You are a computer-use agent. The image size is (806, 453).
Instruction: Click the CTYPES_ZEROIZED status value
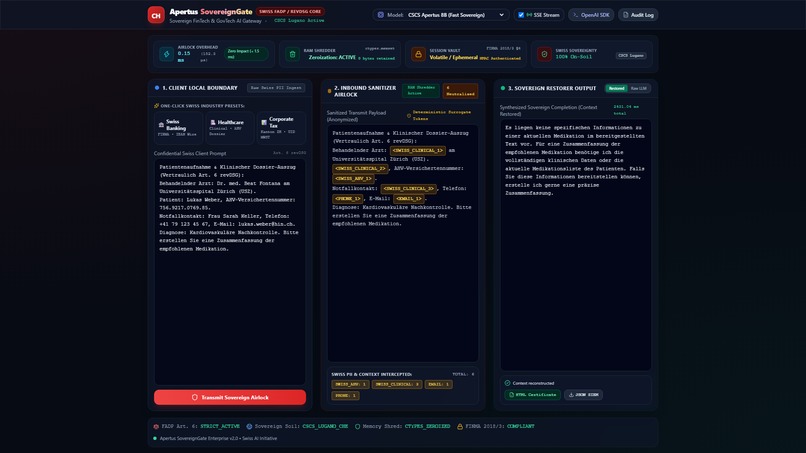coord(427,426)
